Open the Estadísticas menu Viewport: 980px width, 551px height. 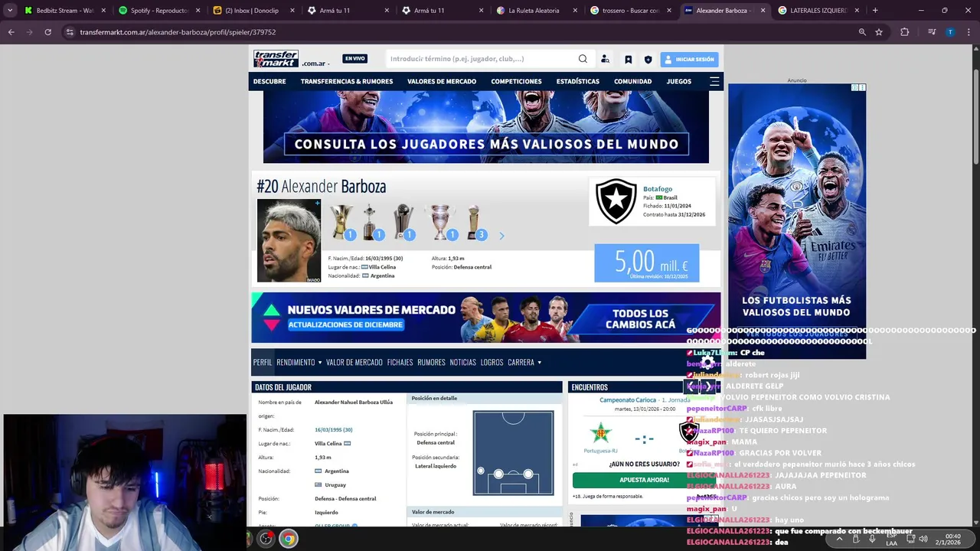[x=578, y=81]
